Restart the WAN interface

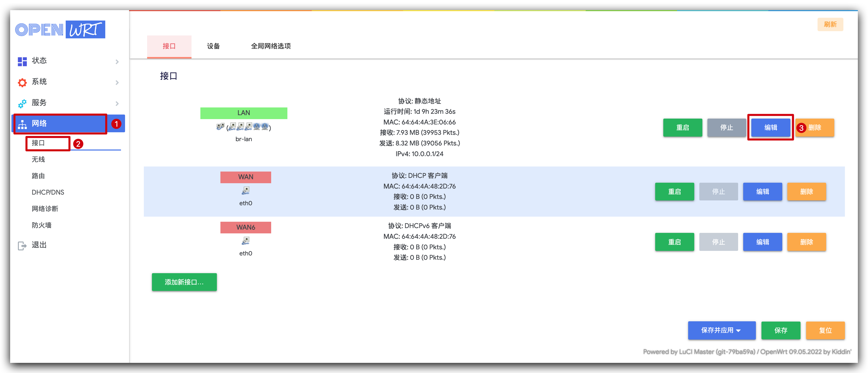674,192
